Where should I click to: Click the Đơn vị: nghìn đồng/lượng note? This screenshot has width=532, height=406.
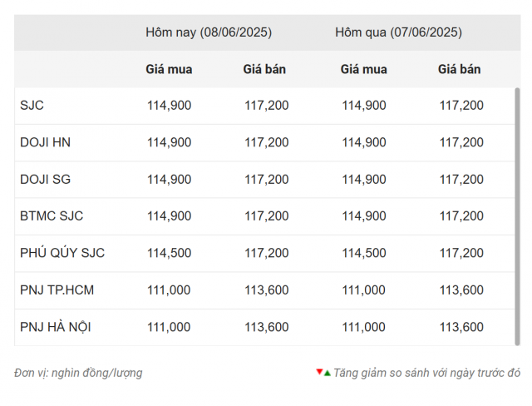pyautogui.click(x=78, y=373)
